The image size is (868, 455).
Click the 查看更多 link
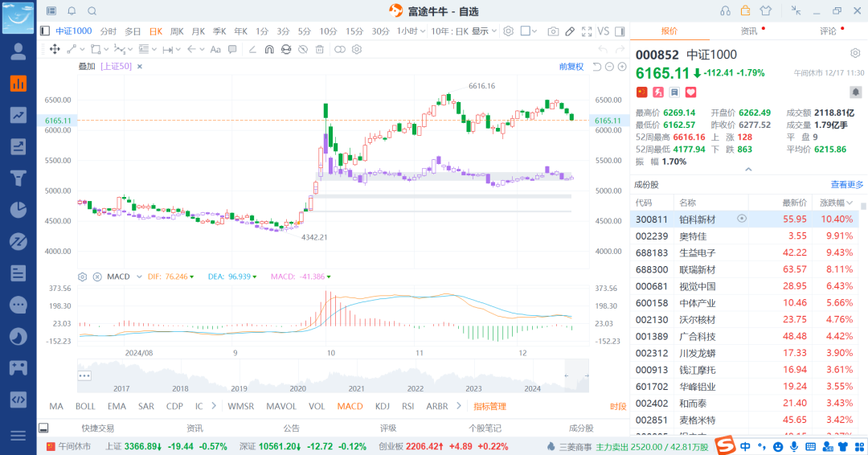(x=847, y=184)
